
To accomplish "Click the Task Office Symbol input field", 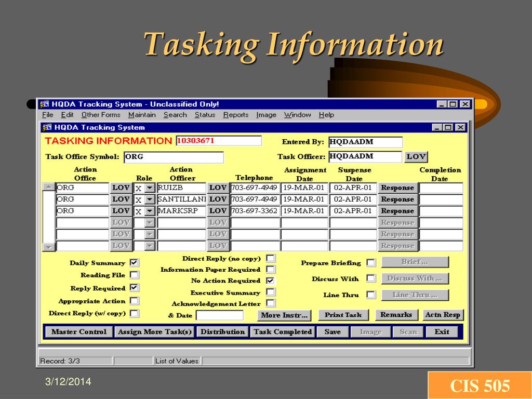I will point(174,157).
